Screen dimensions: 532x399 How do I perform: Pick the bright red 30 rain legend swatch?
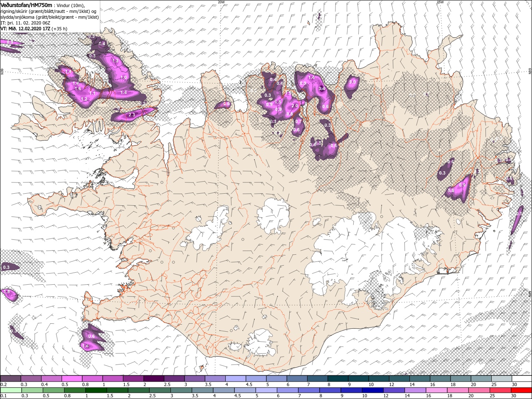tap(522, 390)
